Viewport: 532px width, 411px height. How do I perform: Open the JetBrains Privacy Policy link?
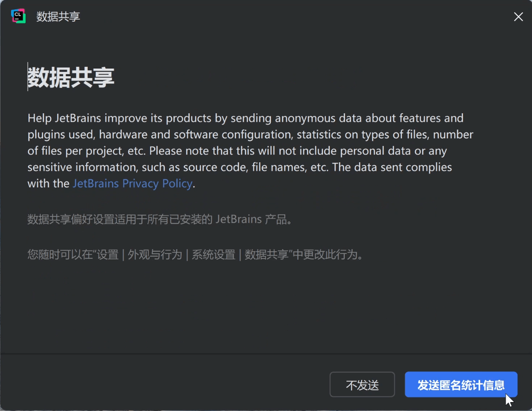pyautogui.click(x=132, y=184)
